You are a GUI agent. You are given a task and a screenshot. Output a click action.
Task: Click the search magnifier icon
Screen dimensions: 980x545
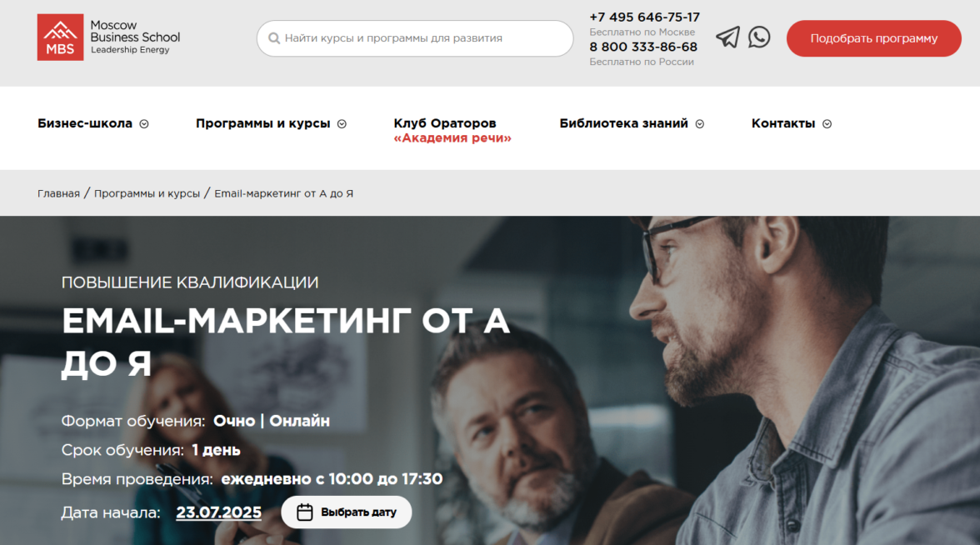point(273,38)
